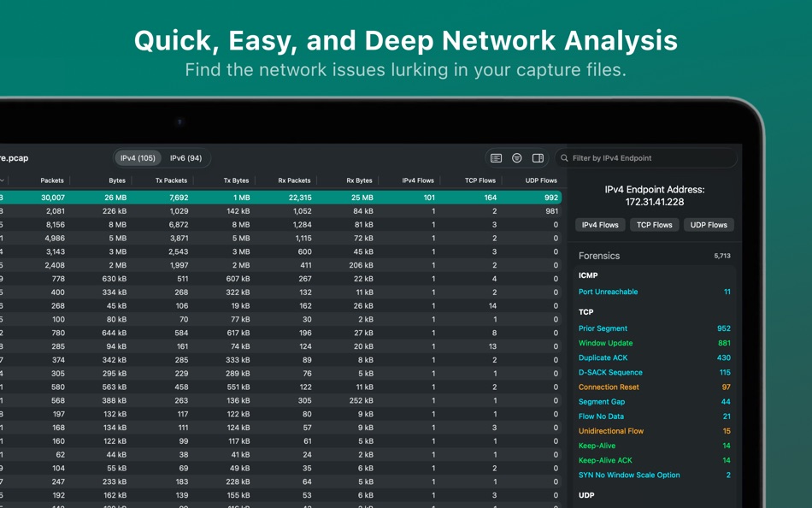Select Window Update forensic entry
Screen dimensions: 812x508
point(655,343)
